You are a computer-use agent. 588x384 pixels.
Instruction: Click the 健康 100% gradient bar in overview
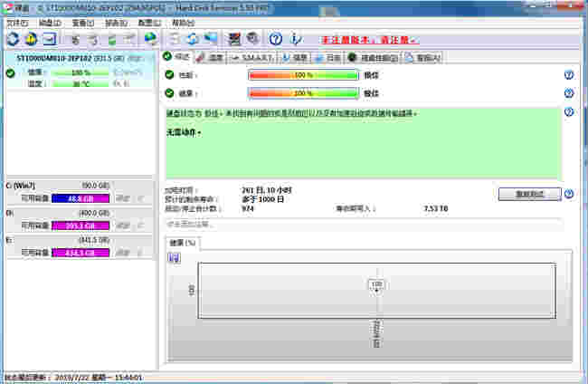pyautogui.click(x=303, y=93)
